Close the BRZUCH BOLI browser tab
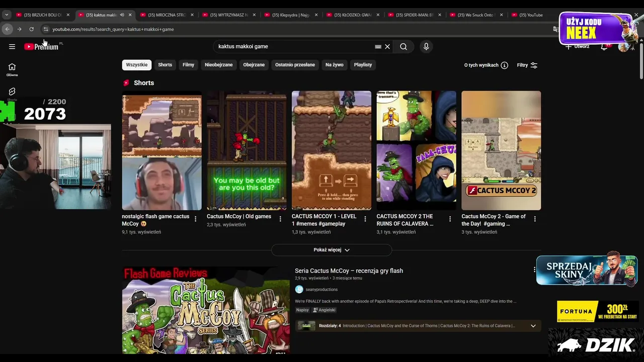The height and width of the screenshot is (362, 644). pyautogui.click(x=68, y=15)
